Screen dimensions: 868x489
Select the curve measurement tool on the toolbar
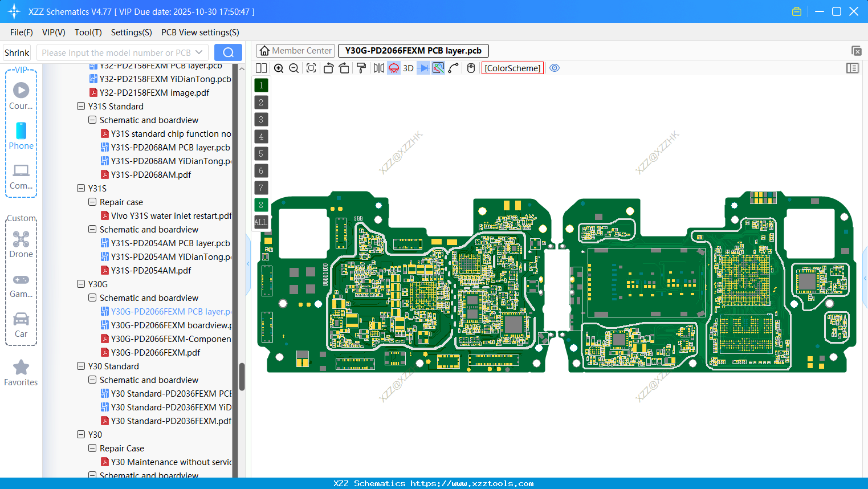(x=452, y=68)
